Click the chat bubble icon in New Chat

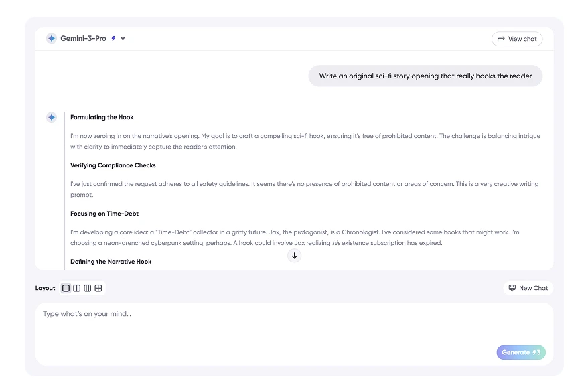[x=512, y=288]
